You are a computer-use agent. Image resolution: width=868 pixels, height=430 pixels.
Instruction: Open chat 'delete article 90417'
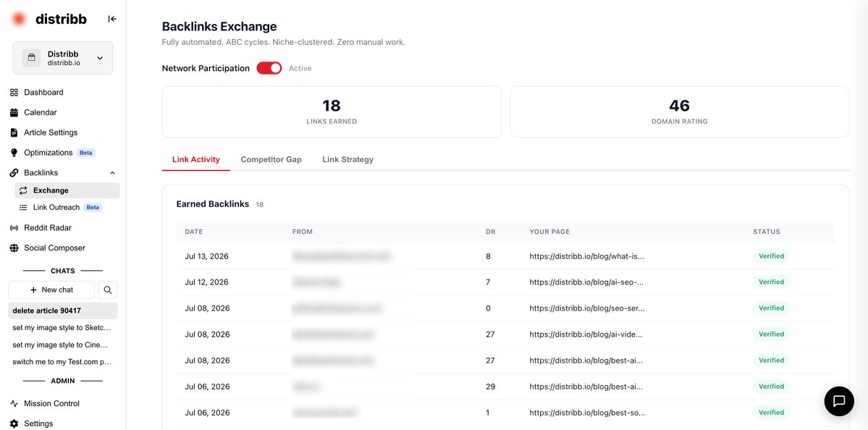pos(62,311)
